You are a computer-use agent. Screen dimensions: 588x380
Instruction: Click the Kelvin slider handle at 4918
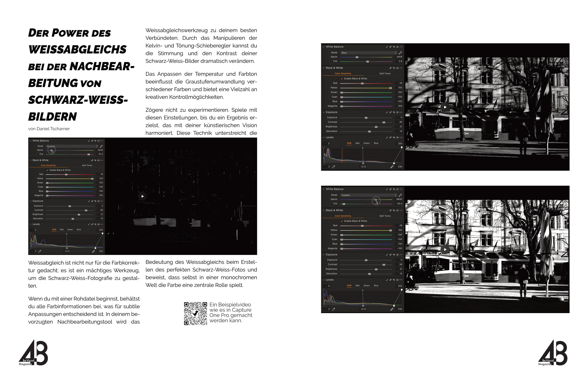click(357, 57)
